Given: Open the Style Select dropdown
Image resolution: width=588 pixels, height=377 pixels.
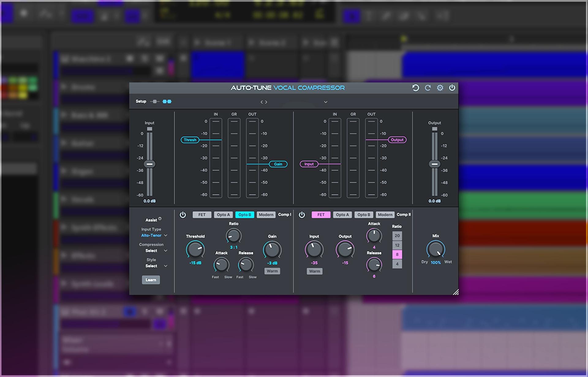Looking at the screenshot, I should [156, 266].
